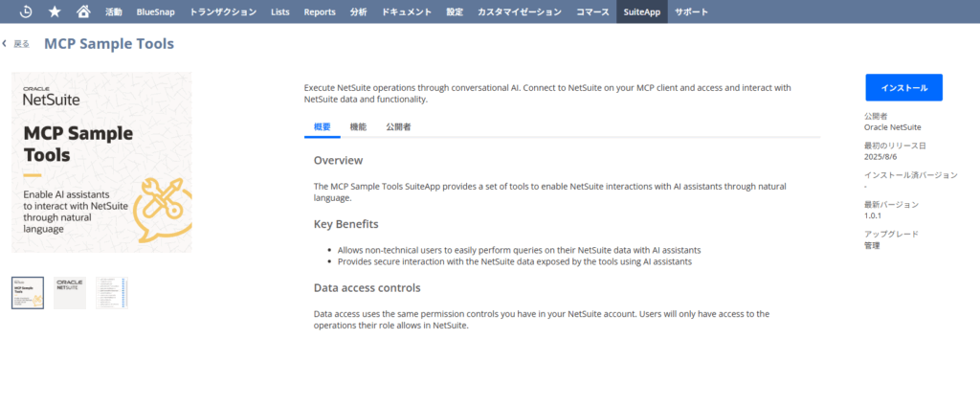This screenshot has height=406, width=980.
Task: Open the トランザクション menu
Action: click(x=222, y=11)
